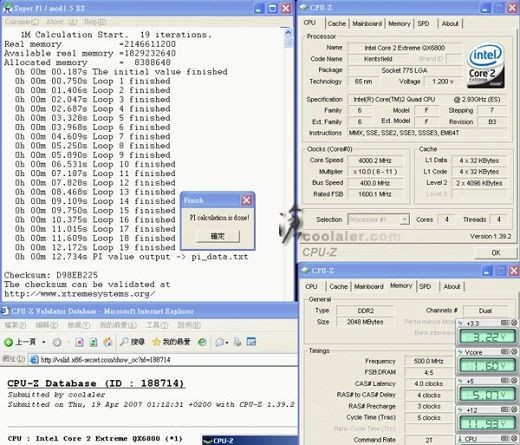The width and height of the screenshot is (520, 445).
Task: Stop page loading with the red X toolbar icon
Action: [x=79, y=342]
